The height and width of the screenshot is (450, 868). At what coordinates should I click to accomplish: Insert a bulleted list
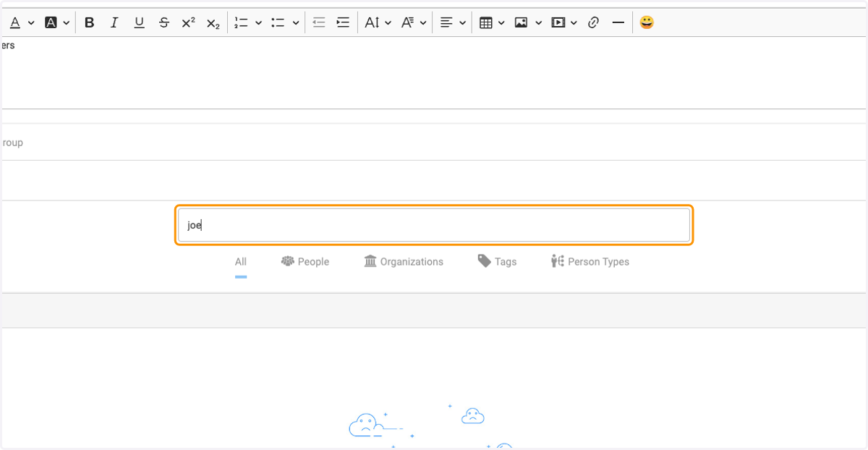278,22
